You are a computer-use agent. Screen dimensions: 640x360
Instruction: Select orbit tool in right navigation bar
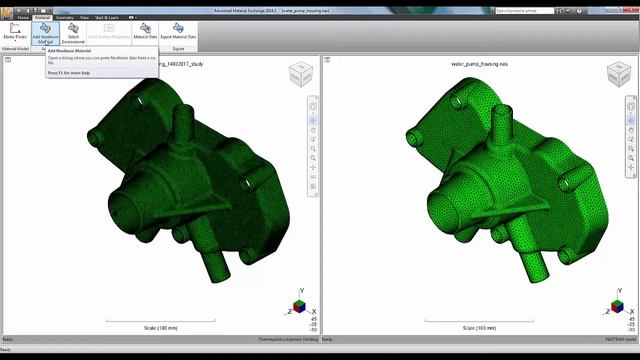coord(631,120)
